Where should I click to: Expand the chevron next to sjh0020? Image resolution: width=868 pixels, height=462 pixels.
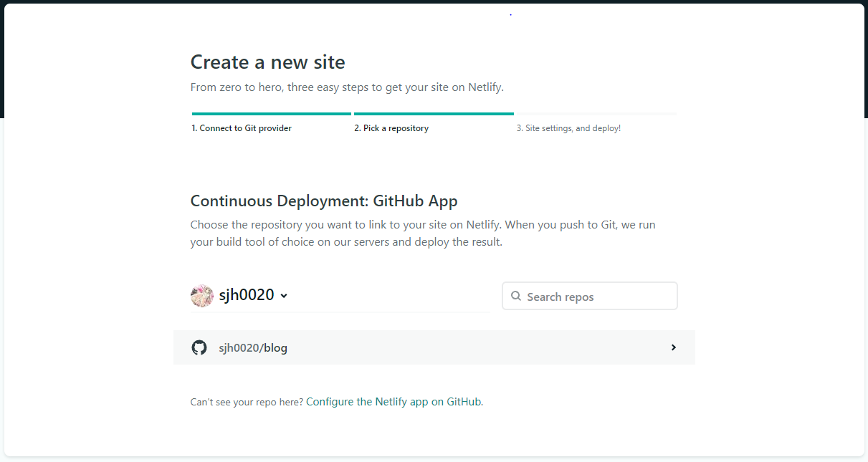285,295
